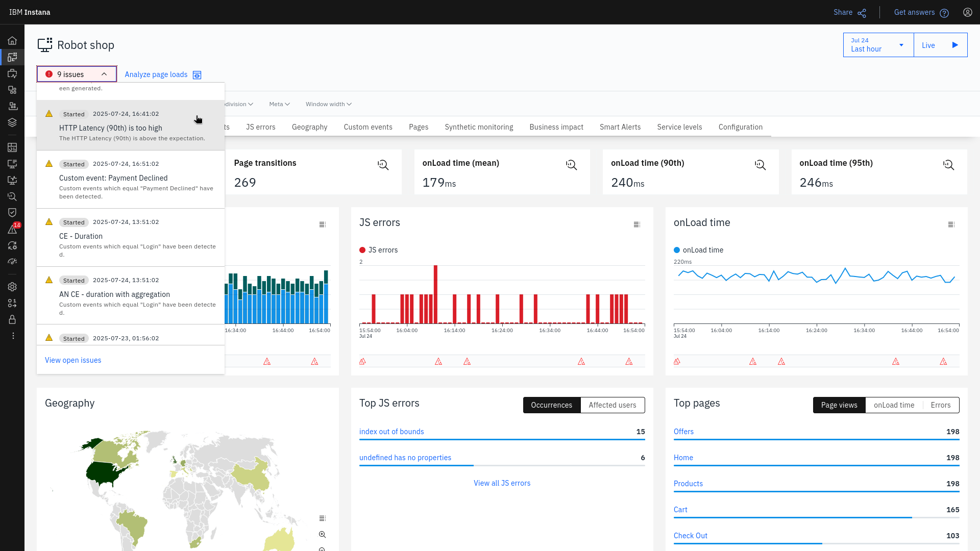Return to Home via sidebar home icon
The width and height of the screenshot is (980, 551).
[12, 40]
